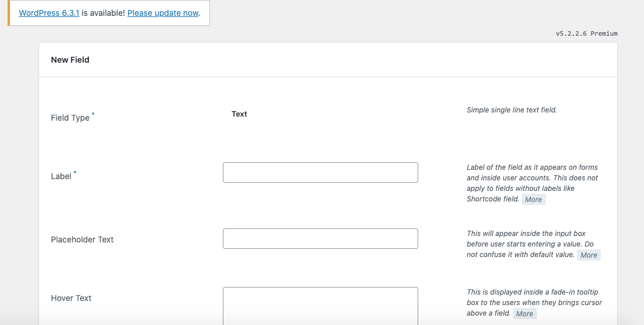Viewport: 644px width, 325px height.
Task: Click the 'Please update now' link
Action: pyautogui.click(x=163, y=13)
